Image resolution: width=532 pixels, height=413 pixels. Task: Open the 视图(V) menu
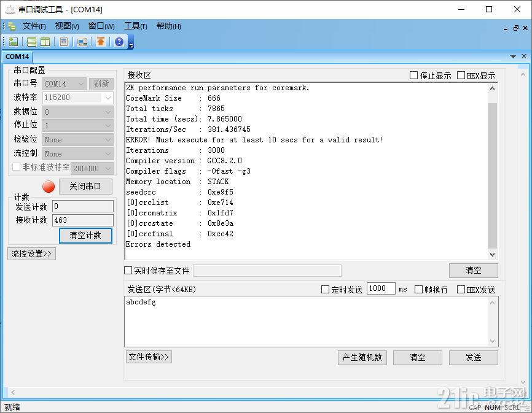67,26
